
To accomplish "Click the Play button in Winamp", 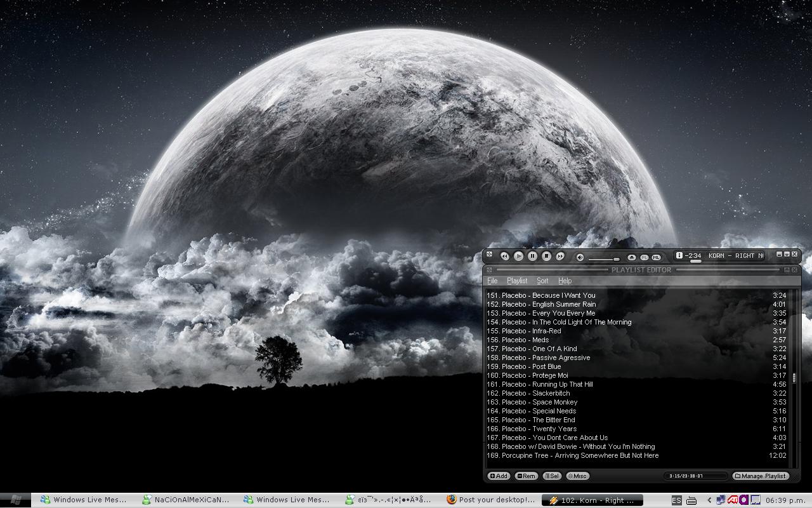I will 518,256.
